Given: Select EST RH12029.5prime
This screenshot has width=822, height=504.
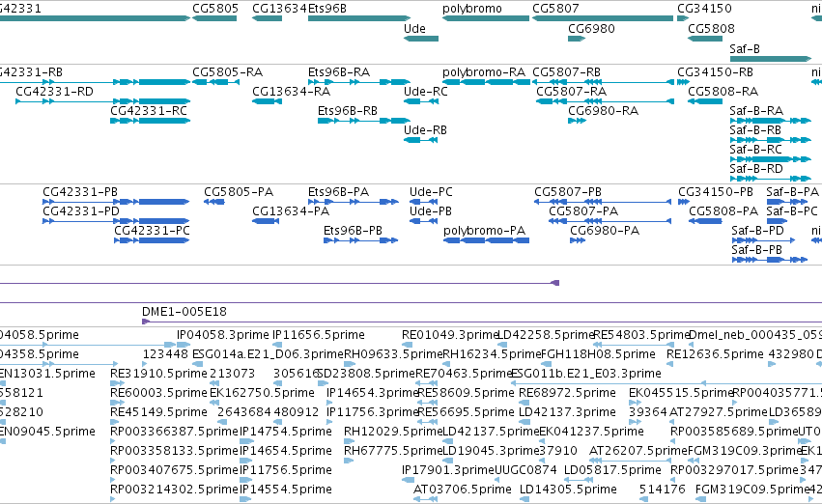Looking at the screenshot, I should pos(393,432).
